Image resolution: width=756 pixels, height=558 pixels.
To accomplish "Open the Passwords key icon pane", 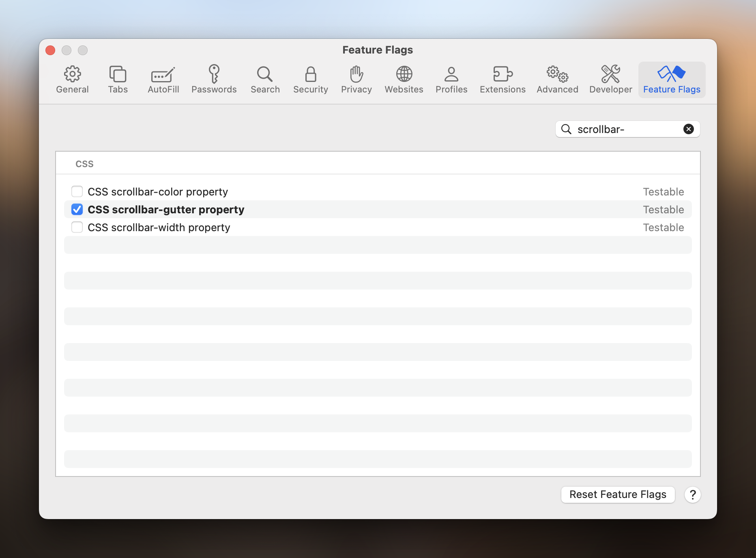I will coord(214,80).
